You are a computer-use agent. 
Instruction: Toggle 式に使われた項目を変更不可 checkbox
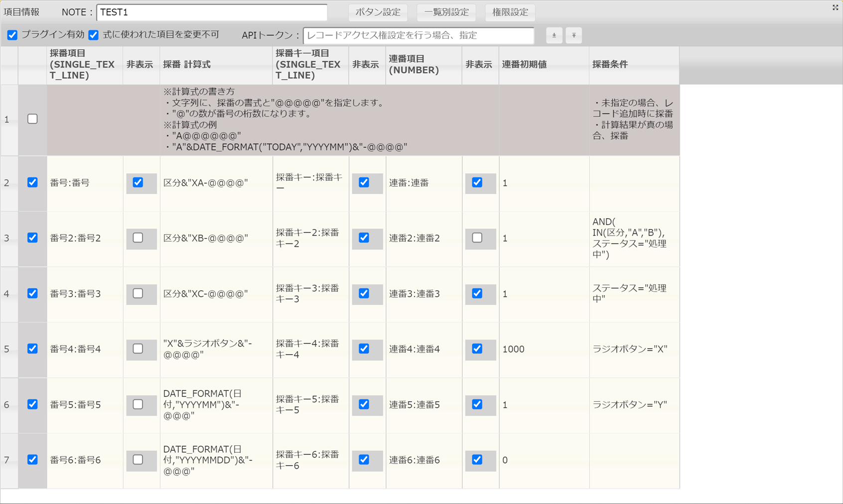pyautogui.click(x=94, y=35)
